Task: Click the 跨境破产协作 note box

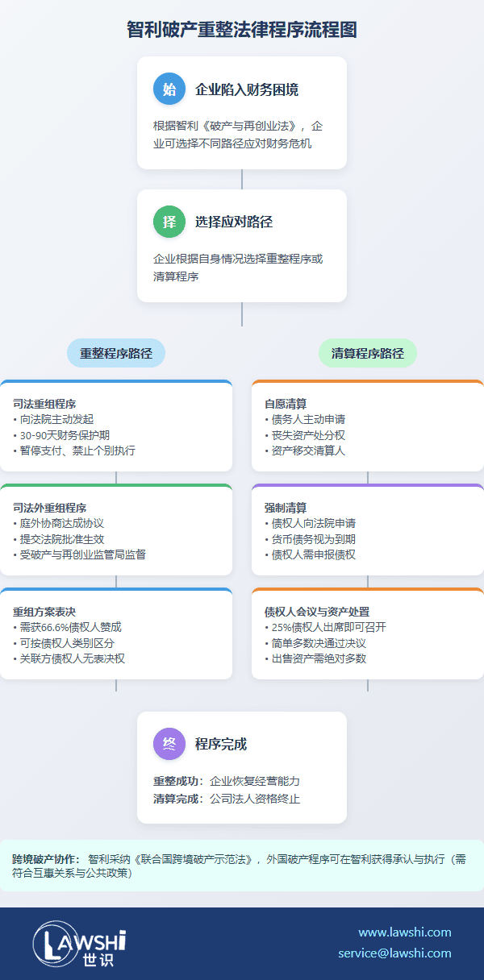Action: (x=242, y=866)
